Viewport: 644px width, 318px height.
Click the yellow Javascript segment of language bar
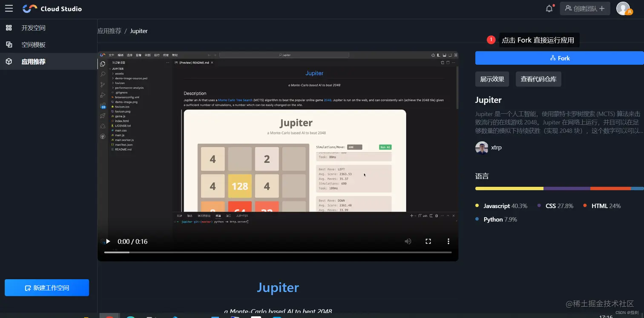pos(509,188)
